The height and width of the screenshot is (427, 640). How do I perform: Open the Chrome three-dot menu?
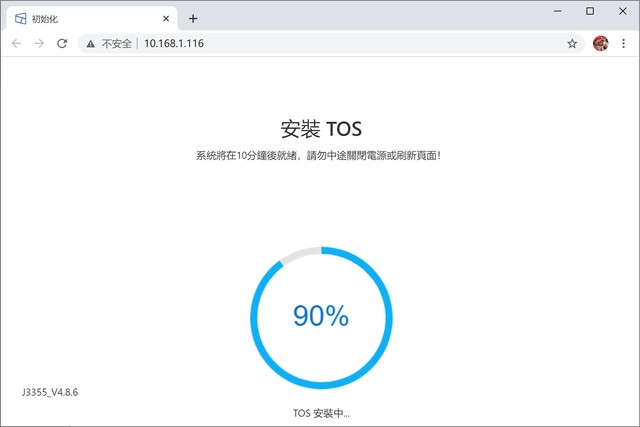point(623,43)
